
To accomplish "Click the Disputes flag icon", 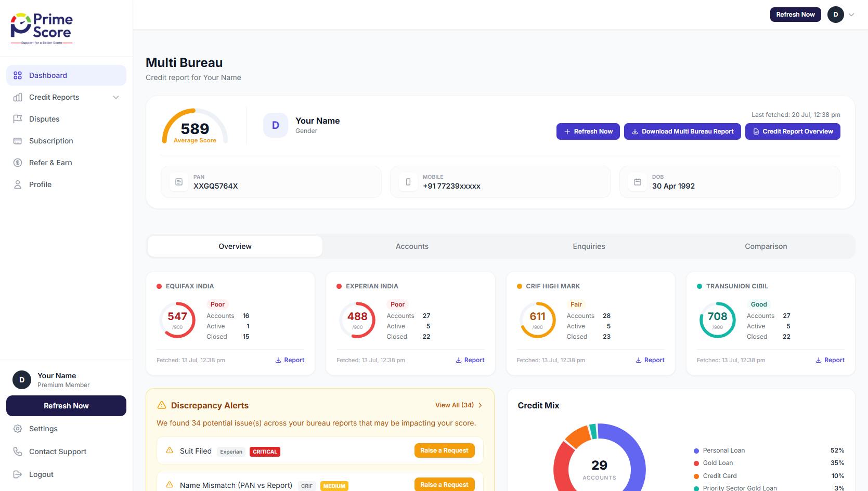I will pos(18,119).
